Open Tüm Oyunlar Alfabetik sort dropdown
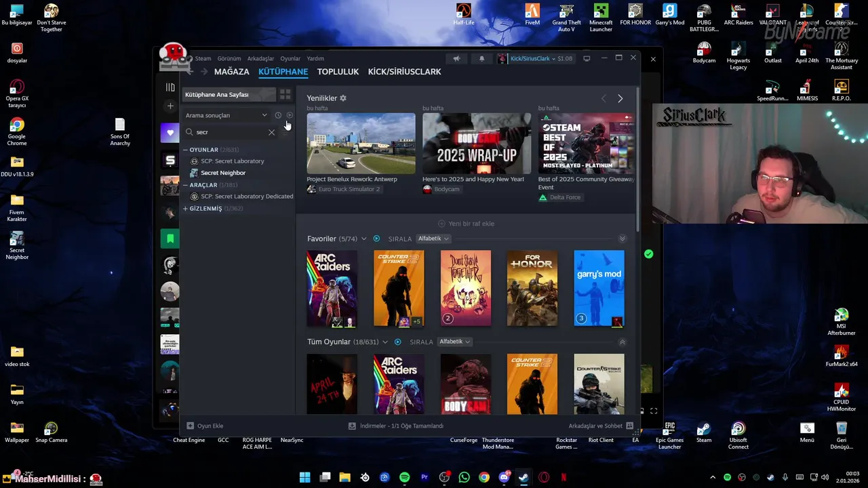Viewport: 868px width, 488px height. coord(454,342)
